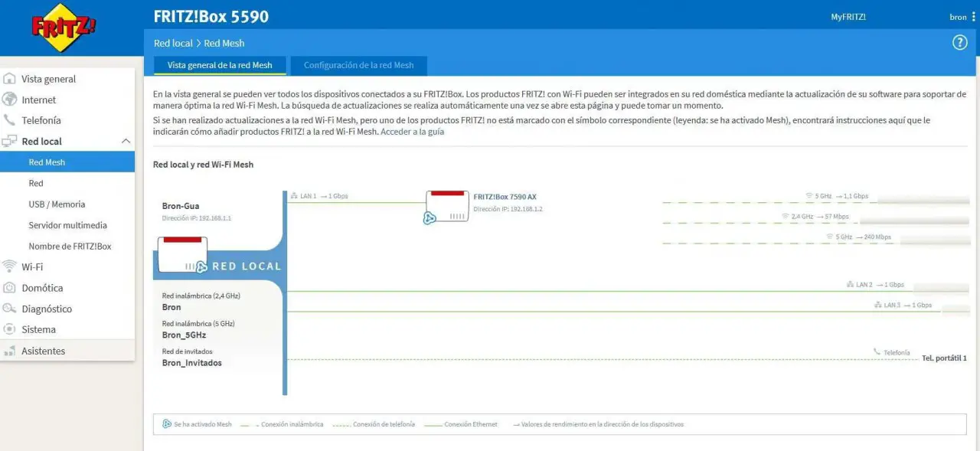Open the help question mark icon
980x451 pixels.
[959, 43]
